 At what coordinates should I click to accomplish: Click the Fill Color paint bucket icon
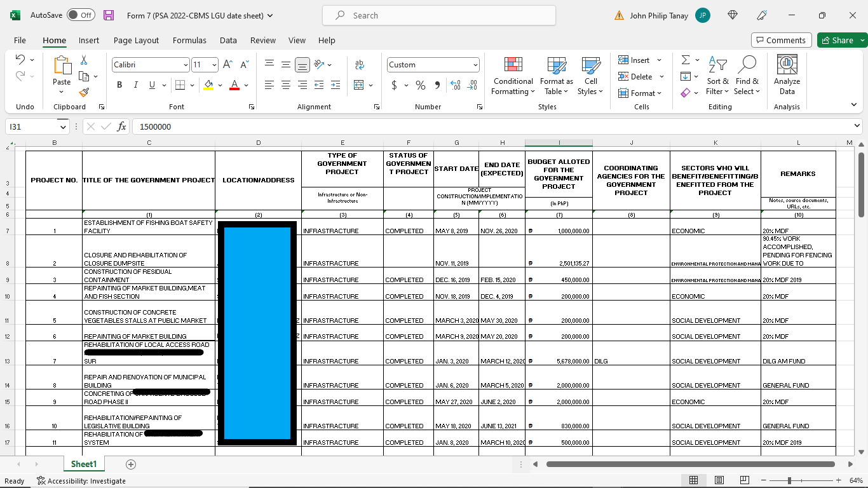pos(208,85)
